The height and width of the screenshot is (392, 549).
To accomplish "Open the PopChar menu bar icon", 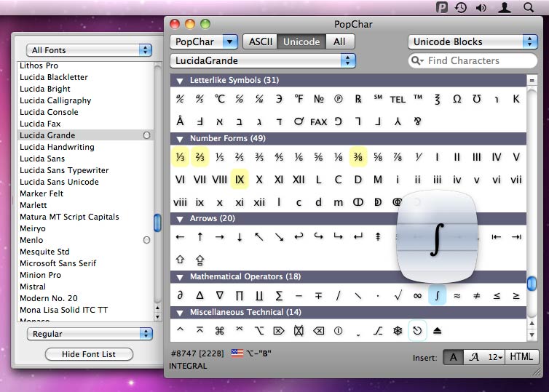I will [441, 7].
